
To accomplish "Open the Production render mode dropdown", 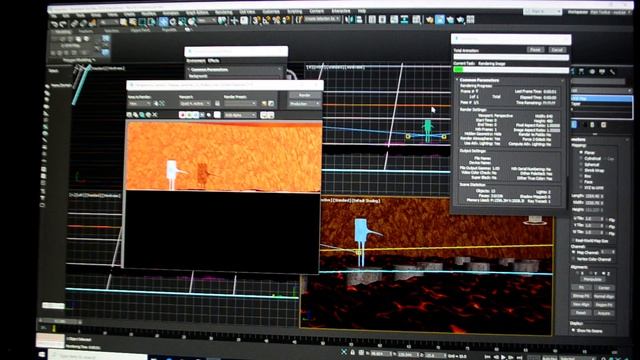I will pyautogui.click(x=304, y=104).
